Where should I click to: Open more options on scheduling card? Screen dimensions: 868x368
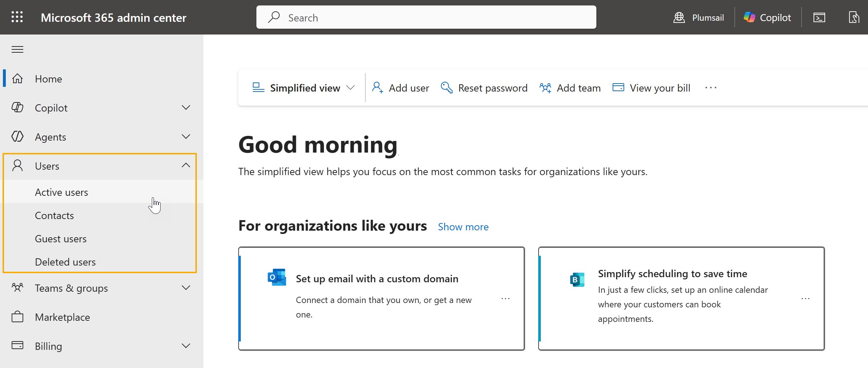806,299
